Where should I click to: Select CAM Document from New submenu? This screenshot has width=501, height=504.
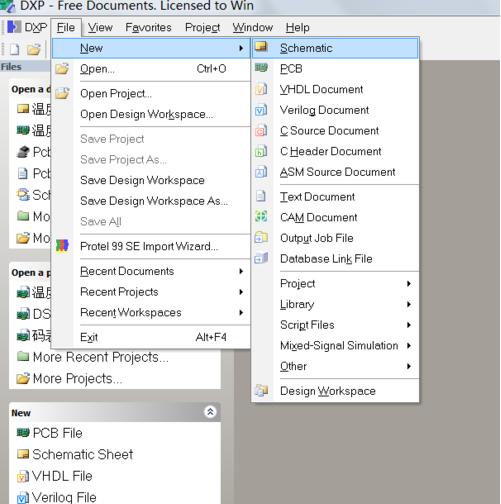click(335, 217)
